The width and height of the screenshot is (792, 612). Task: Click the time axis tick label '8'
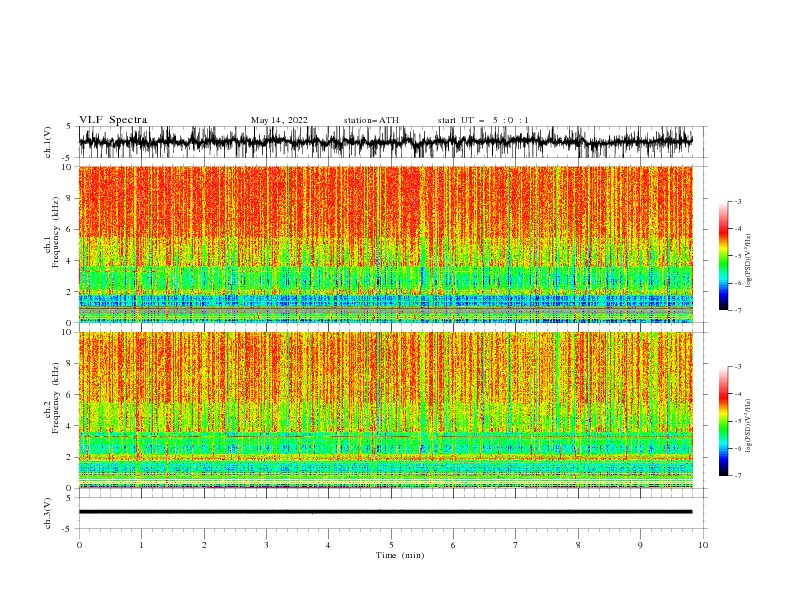pyautogui.click(x=578, y=545)
